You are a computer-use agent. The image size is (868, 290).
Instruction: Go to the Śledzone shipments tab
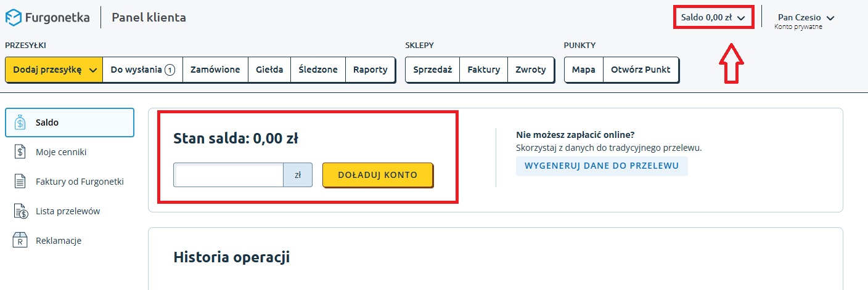[x=318, y=70]
